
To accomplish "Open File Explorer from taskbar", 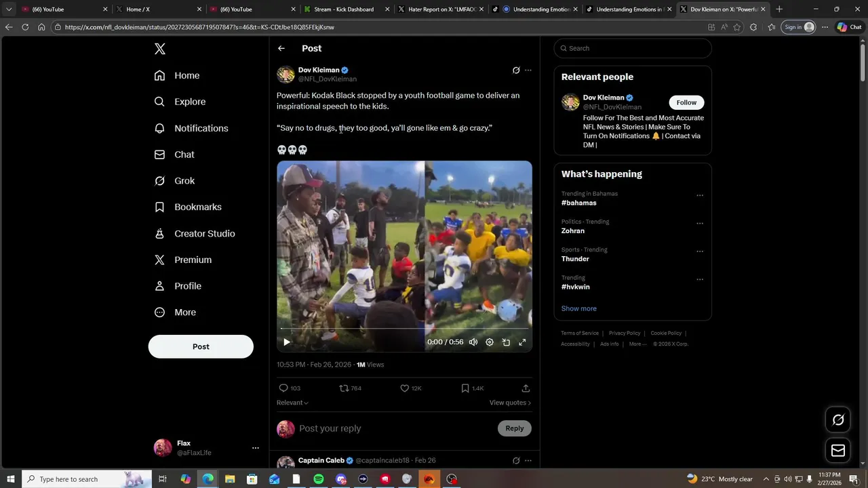I will click(x=230, y=479).
